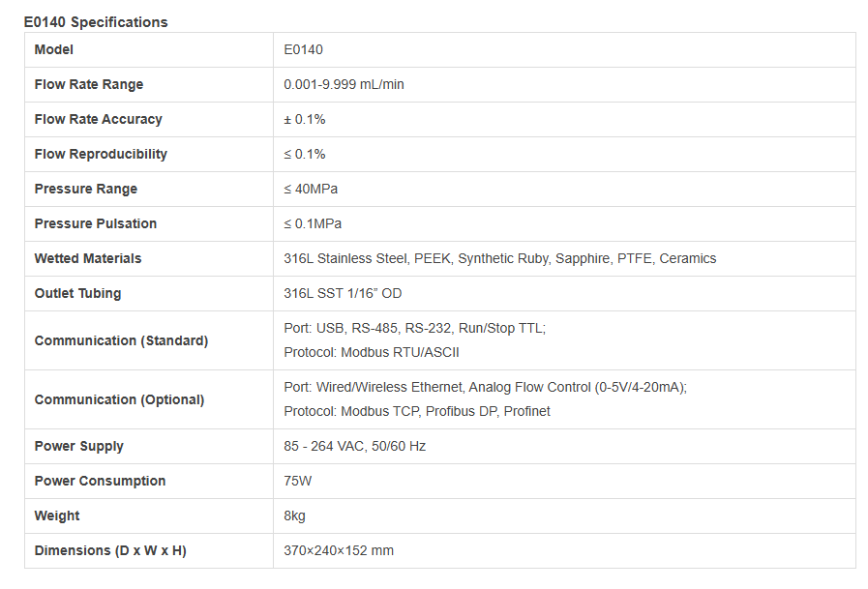This screenshot has width=868, height=589.
Task: Select the Pressure Pulsation label
Action: (x=96, y=224)
